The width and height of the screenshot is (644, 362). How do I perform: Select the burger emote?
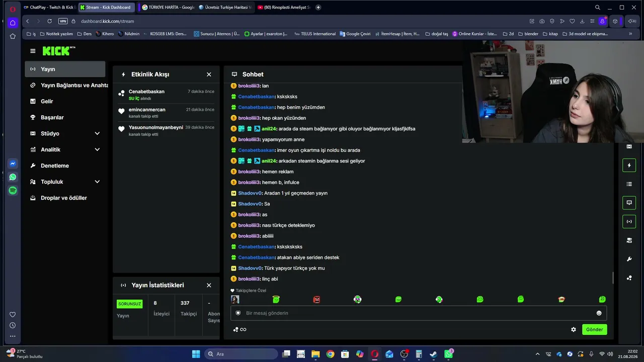pyautogui.click(x=561, y=299)
